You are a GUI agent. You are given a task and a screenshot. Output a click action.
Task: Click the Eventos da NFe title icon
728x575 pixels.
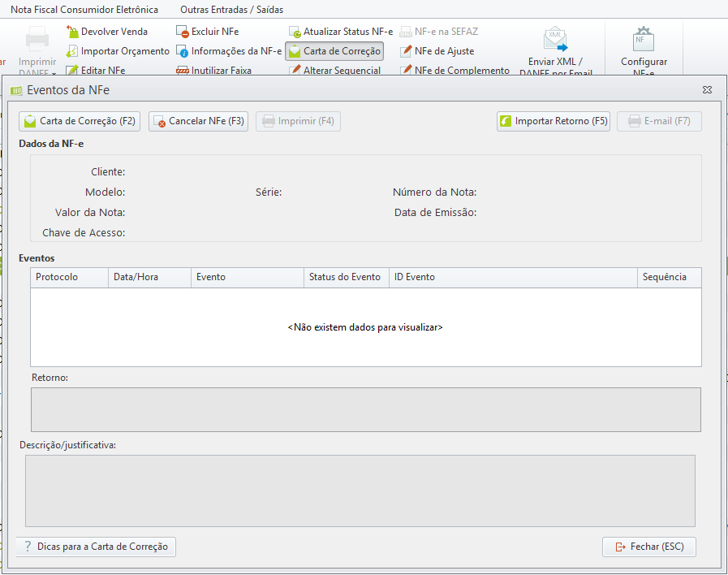[x=16, y=90]
